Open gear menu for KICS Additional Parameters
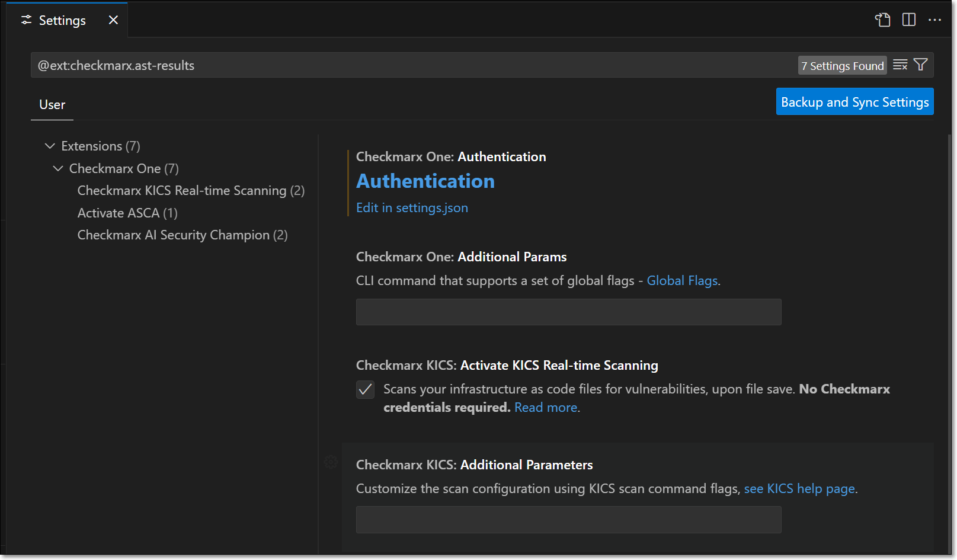The height and width of the screenshot is (560, 957). [x=331, y=462]
